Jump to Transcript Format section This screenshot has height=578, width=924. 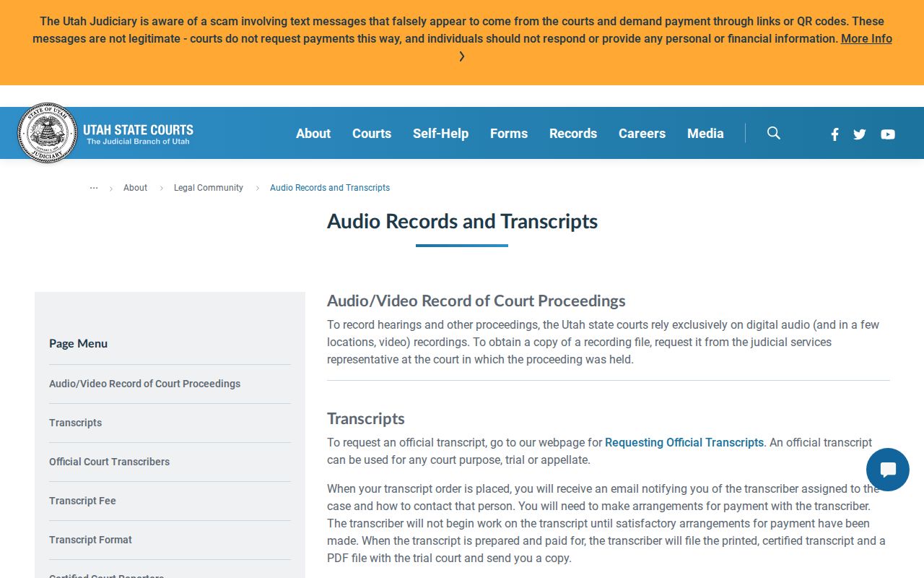(90, 540)
